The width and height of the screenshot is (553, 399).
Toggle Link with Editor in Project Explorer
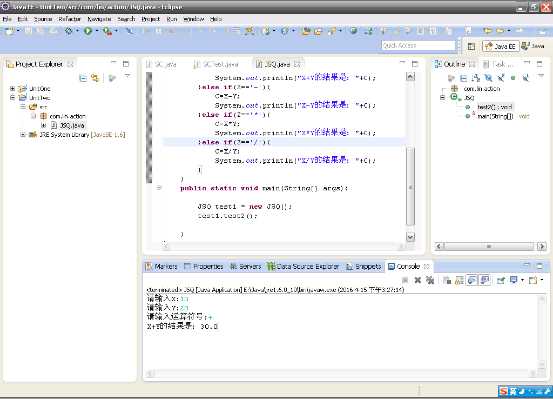point(95,78)
